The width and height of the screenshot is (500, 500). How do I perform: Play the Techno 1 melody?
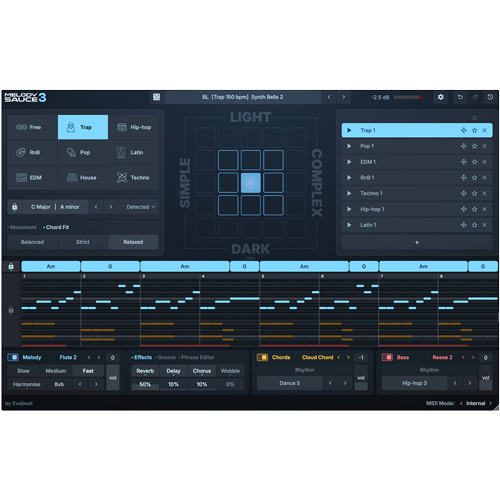click(349, 193)
